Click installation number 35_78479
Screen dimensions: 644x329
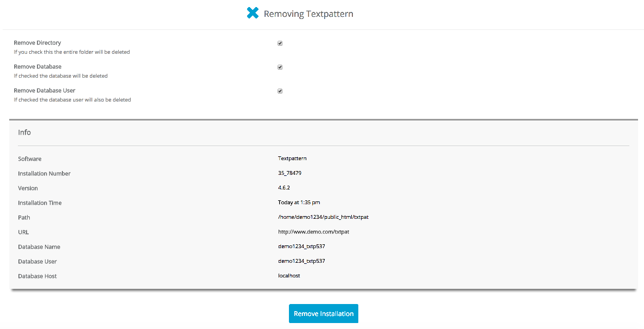[290, 173]
